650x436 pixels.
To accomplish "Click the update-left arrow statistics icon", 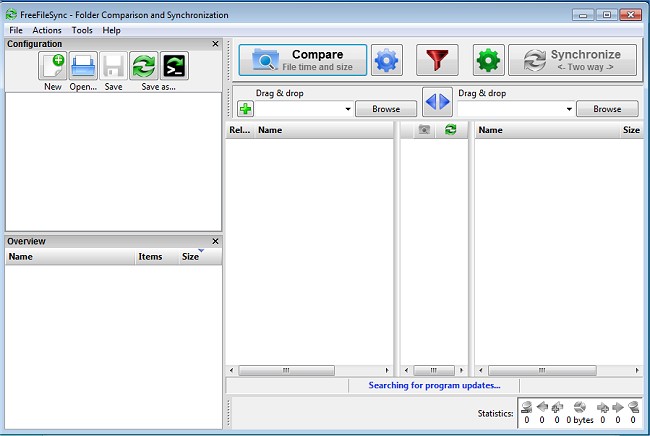I will click(x=542, y=407).
